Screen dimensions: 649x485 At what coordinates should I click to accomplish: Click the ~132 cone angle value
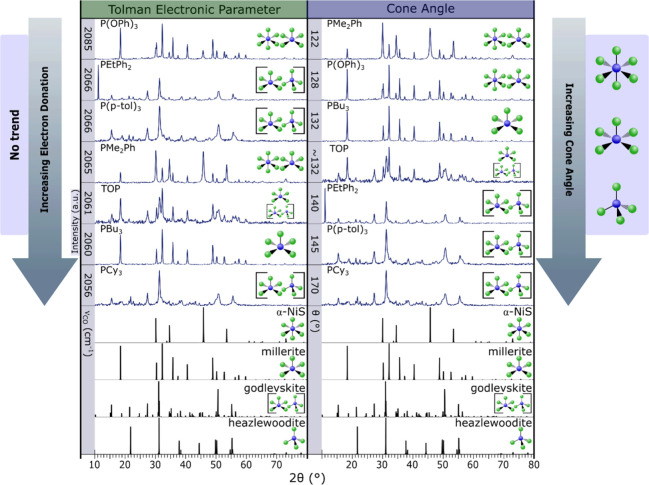coord(315,162)
